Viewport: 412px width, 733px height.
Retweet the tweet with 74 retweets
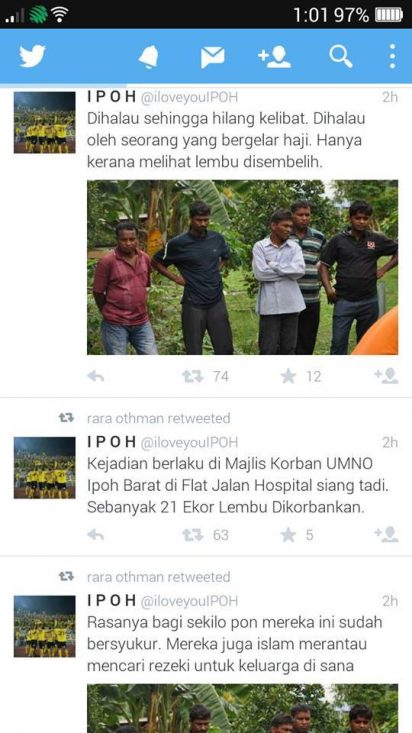[193, 376]
